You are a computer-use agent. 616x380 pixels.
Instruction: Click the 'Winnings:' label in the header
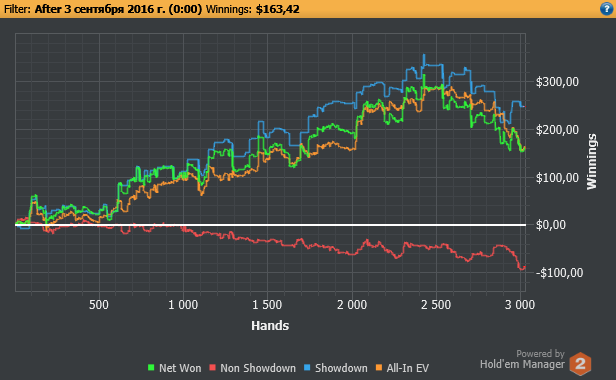tap(229, 9)
